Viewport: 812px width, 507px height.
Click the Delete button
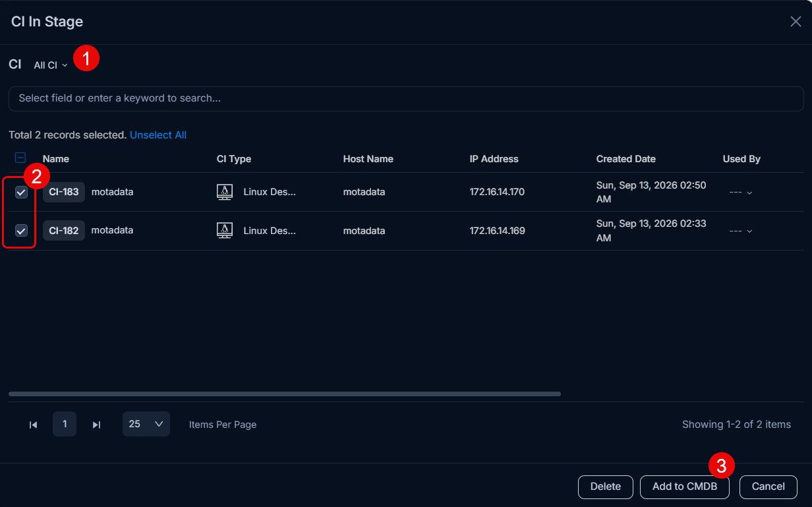click(x=606, y=487)
